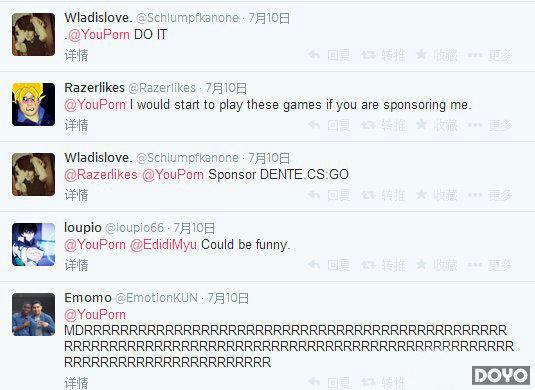Visit @EmotionKUN username handle
This screenshot has height=390, width=535.
(157, 298)
